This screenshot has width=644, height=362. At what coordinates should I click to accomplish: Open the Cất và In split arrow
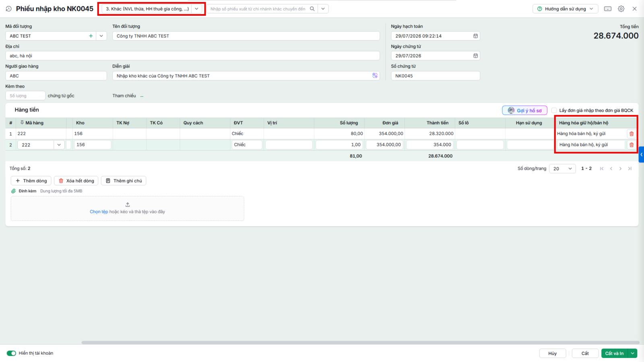tap(633, 353)
